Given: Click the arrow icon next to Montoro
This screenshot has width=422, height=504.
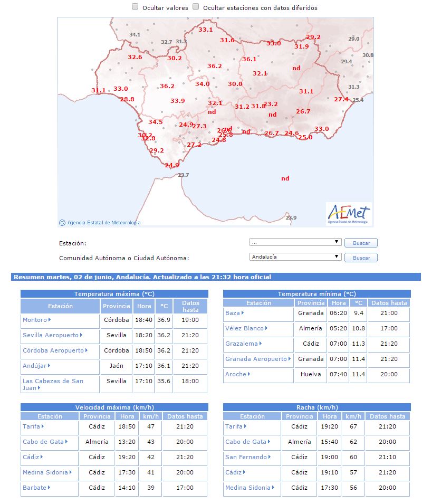Looking at the screenshot, I should (x=50, y=320).
